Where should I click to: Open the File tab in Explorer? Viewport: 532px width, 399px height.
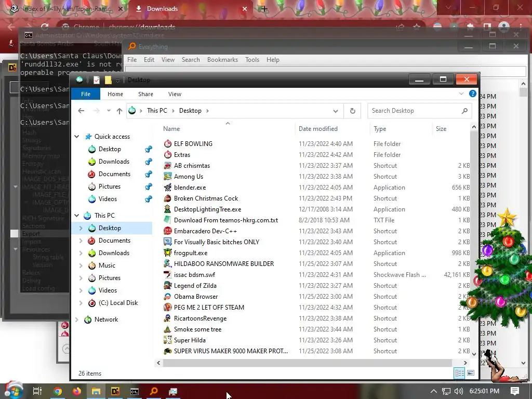pos(86,94)
